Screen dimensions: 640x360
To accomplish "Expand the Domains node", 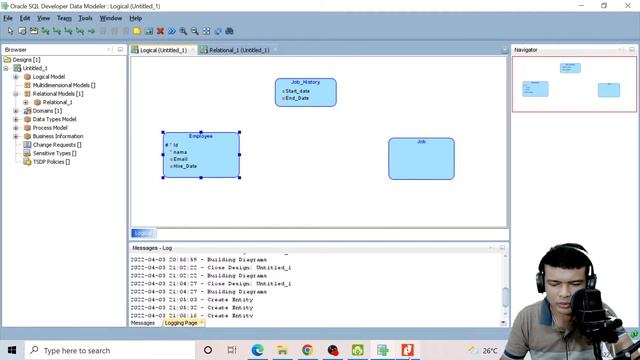I will click(x=16, y=111).
